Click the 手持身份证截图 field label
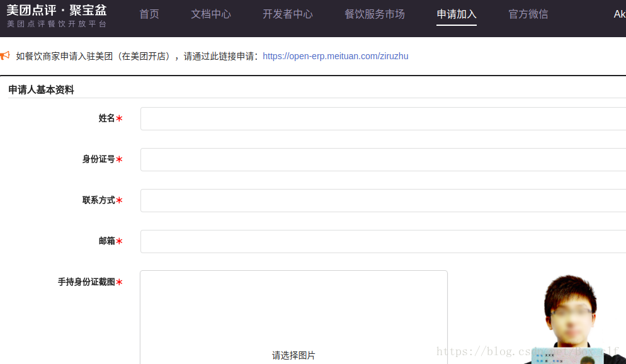 point(87,282)
